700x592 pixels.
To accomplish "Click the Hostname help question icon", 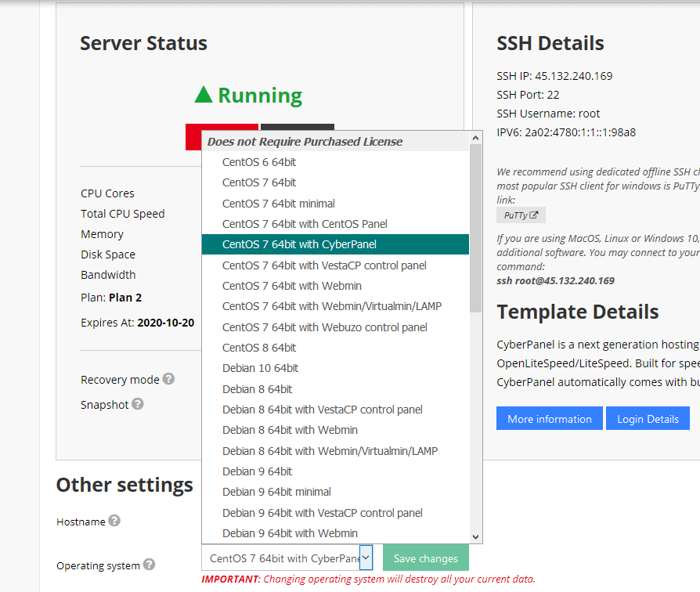I will point(114,521).
